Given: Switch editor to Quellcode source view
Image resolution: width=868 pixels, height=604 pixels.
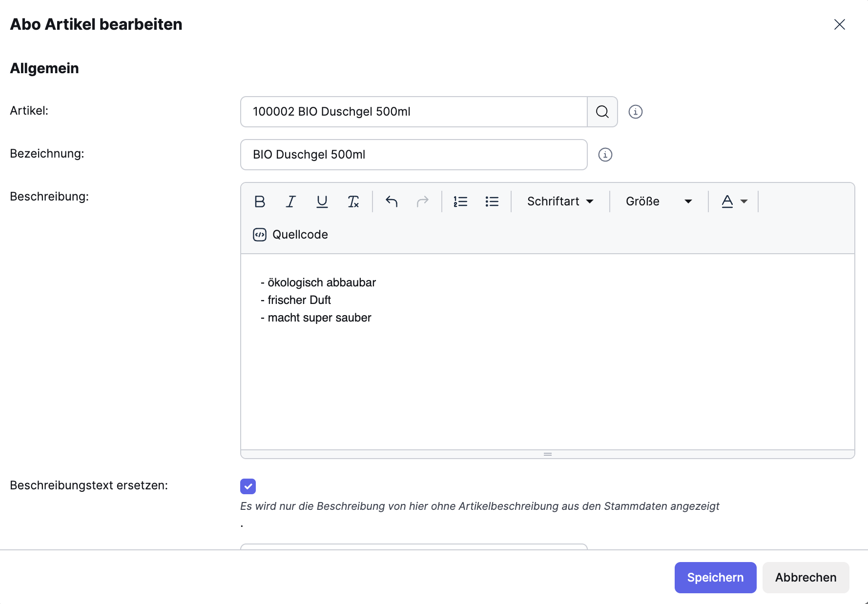Looking at the screenshot, I should [290, 235].
